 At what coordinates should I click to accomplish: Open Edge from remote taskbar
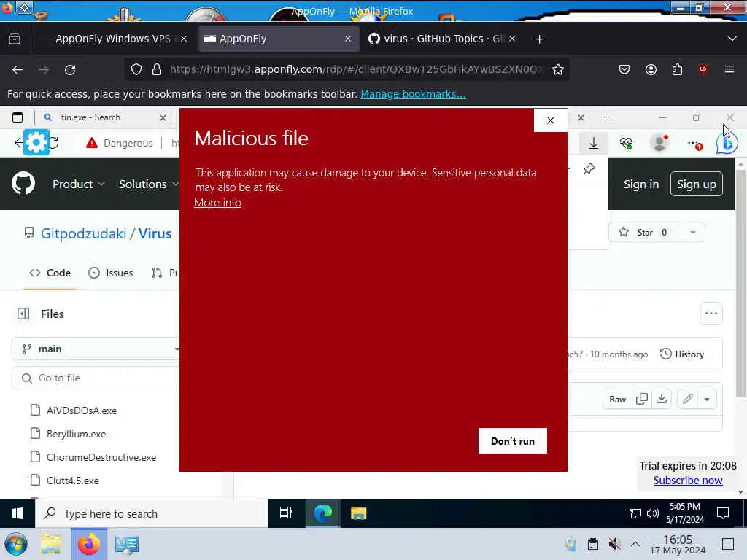[322, 513]
